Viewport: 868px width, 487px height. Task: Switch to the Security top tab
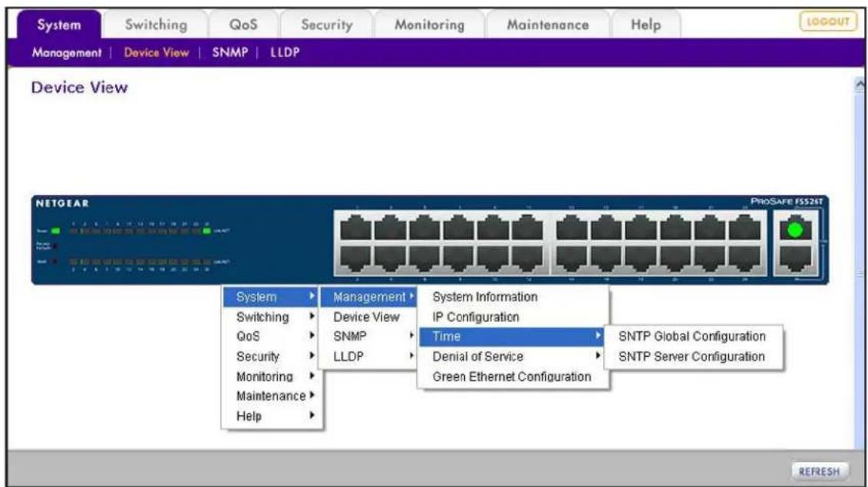pos(327,25)
